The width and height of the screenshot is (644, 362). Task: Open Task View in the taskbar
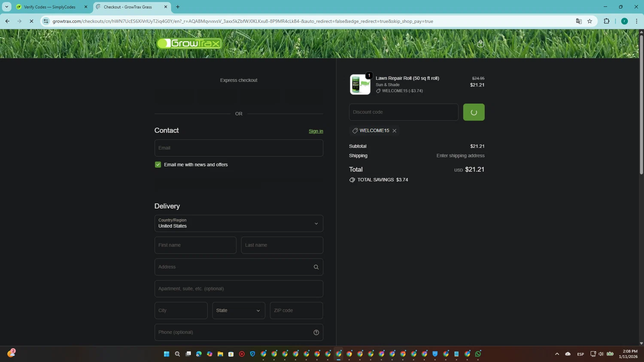pos(188,354)
